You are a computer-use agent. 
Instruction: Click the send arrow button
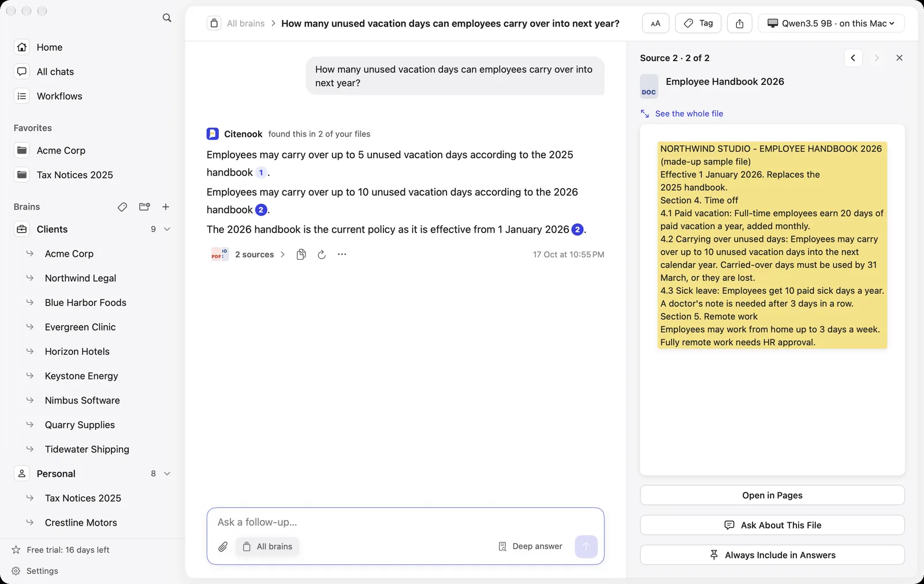tap(586, 546)
